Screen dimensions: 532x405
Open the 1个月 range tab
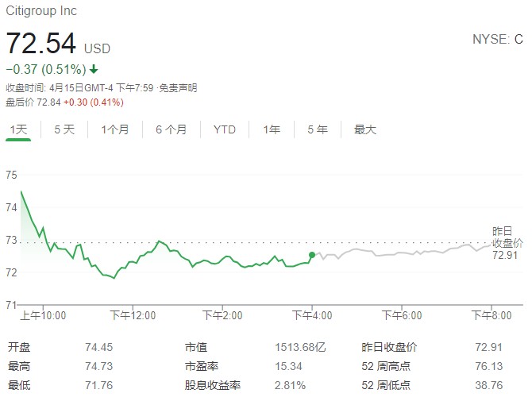pos(115,129)
